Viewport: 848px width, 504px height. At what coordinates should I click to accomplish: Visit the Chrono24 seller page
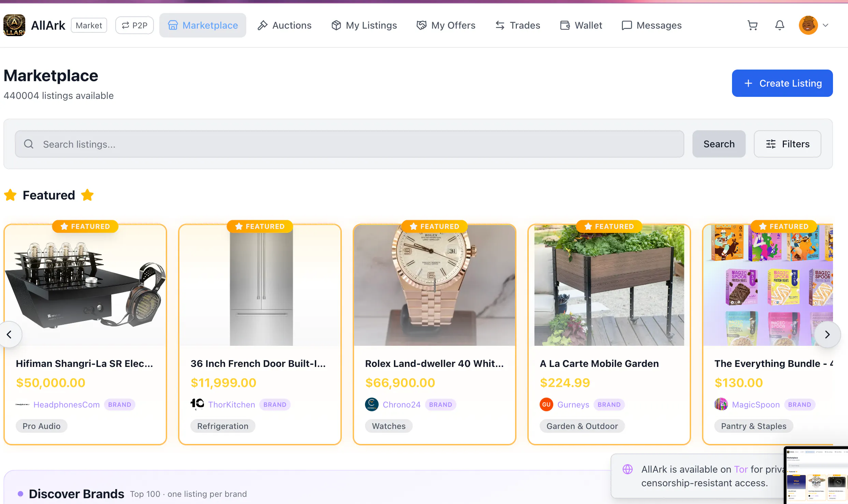tap(401, 404)
